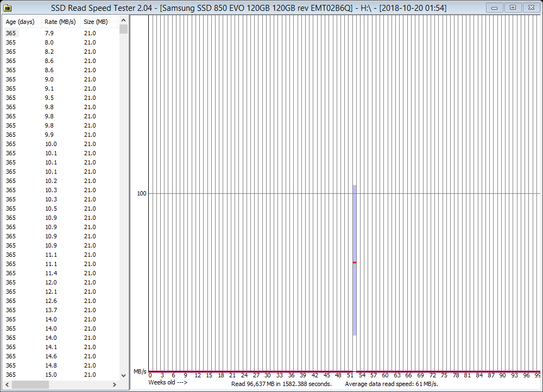
Task: Click the horizontal scrollbar thumb in the list
Action: tap(30, 384)
